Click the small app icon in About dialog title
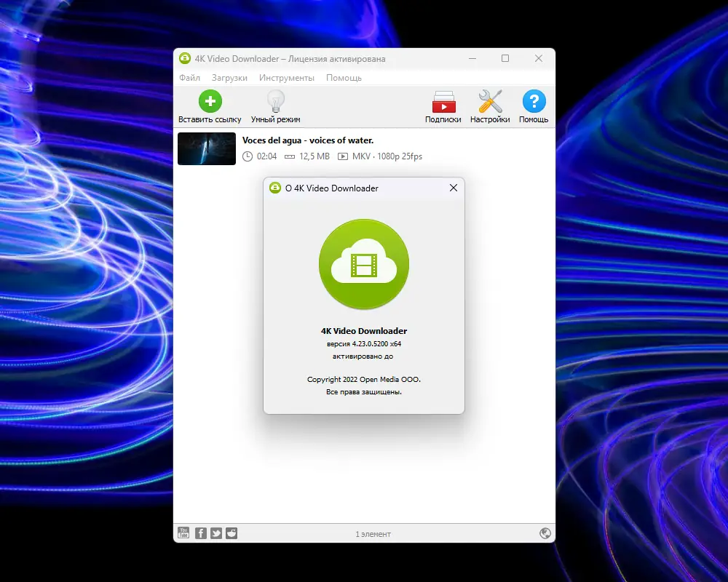 275,188
